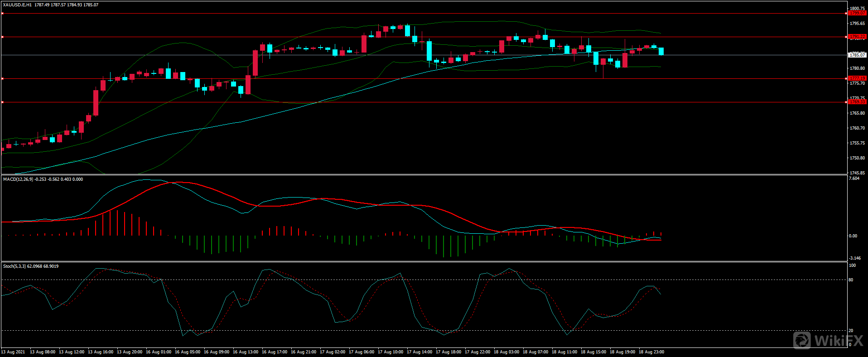Viewport: 868px width, 357px height.
Task: Grab left-end handle of 1769.33 horizontal line
Action: pyautogui.click(x=2, y=102)
